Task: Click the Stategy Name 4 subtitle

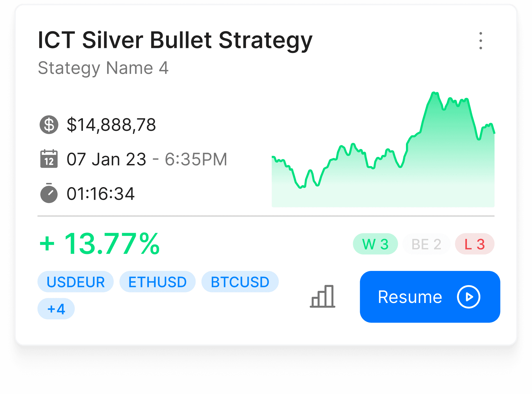Action: (x=103, y=68)
